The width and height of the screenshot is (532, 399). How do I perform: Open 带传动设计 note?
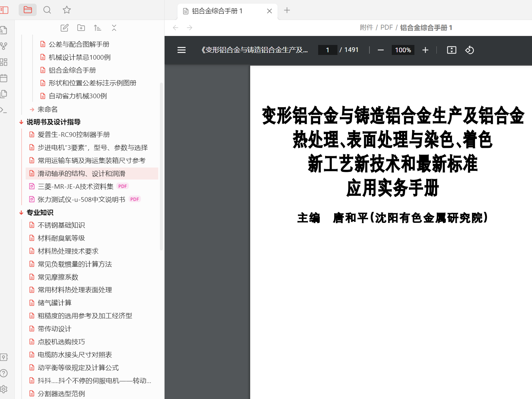(x=55, y=329)
